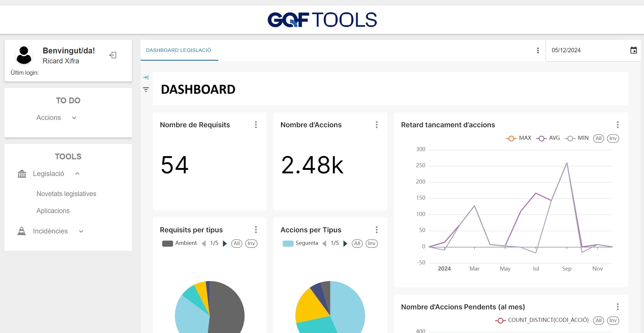Click the Legislació menu label
Screen dimensions: 644x333
(48, 174)
